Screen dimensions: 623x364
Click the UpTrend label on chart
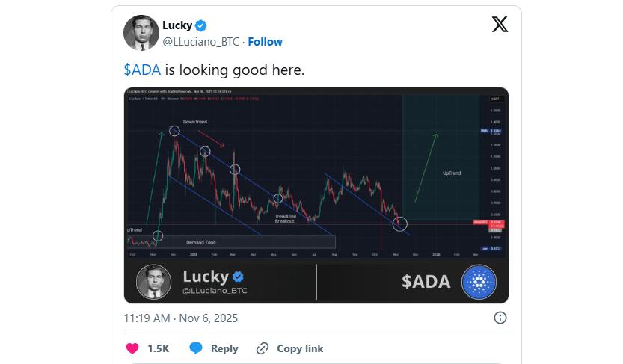(x=452, y=173)
